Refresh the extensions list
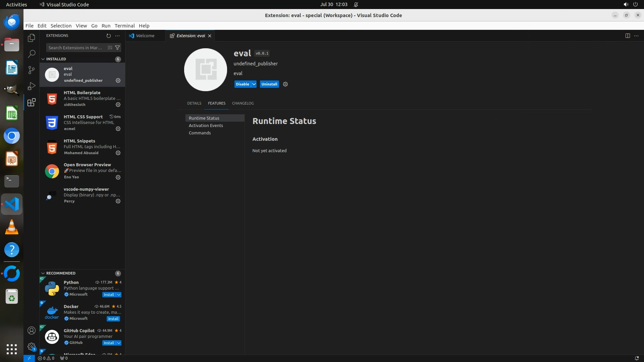 [x=108, y=36]
